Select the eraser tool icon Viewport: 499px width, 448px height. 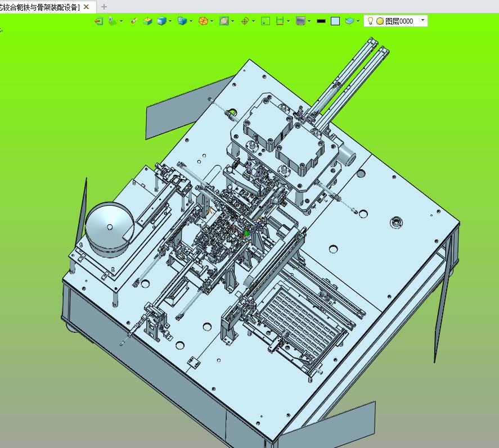click(x=134, y=21)
